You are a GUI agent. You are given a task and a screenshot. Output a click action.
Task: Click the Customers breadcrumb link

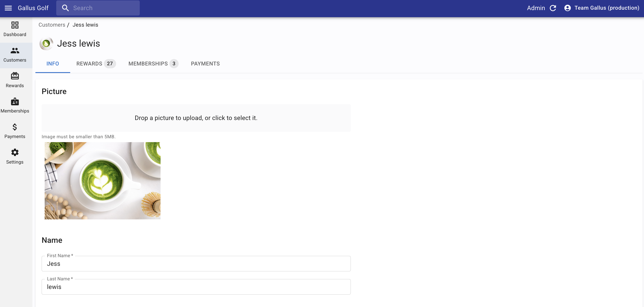[52, 25]
